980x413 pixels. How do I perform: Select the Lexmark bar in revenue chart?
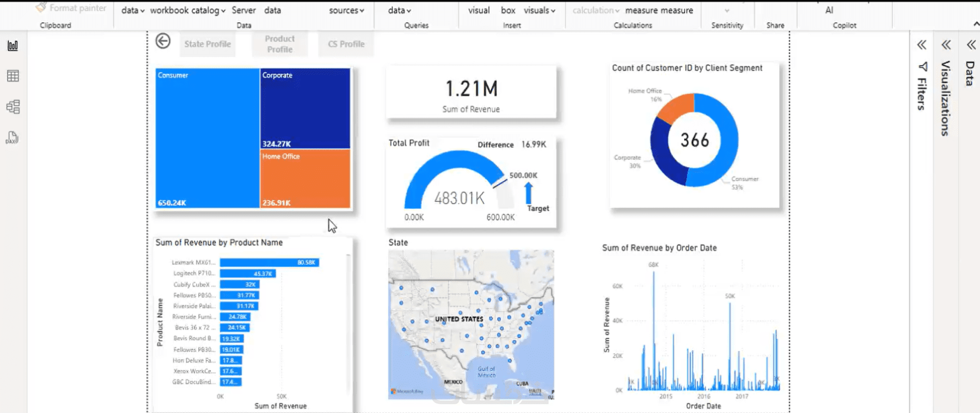[269, 262]
